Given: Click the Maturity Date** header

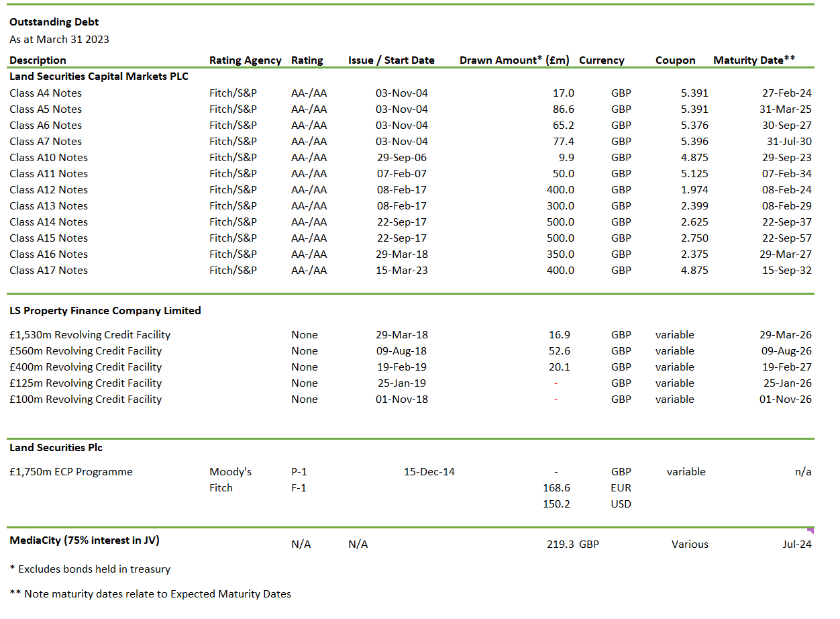Looking at the screenshot, I should pyautogui.click(x=755, y=60).
